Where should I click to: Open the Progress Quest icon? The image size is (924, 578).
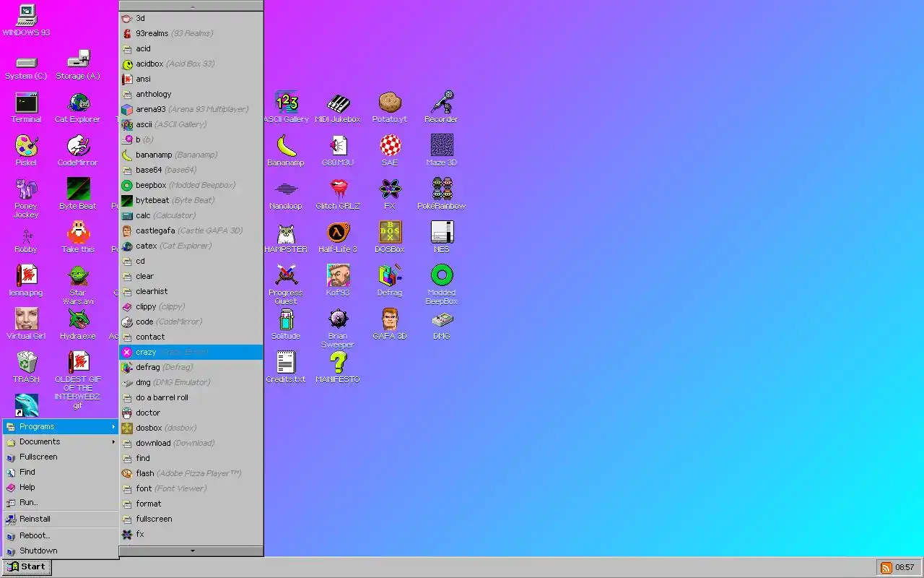click(286, 285)
